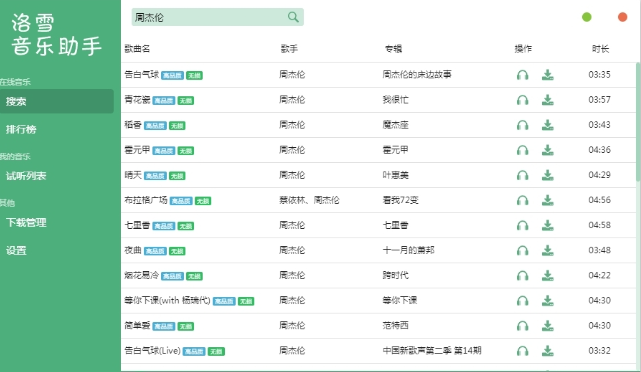Click the 无损 tag on 晴天
The width and height of the screenshot is (641, 372).
tap(177, 176)
